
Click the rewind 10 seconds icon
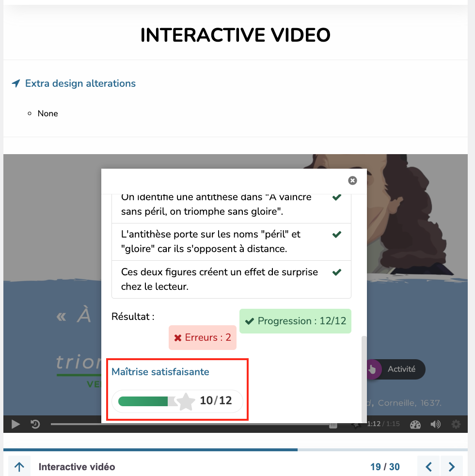35,424
